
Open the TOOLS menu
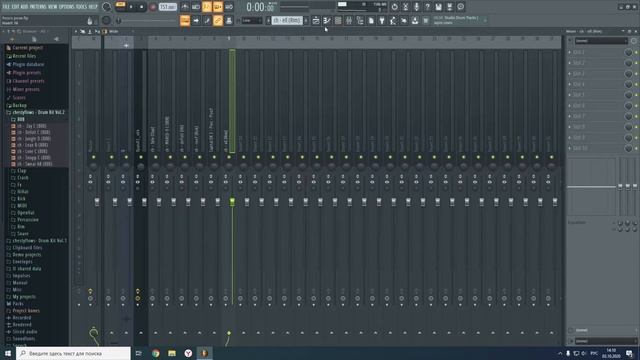click(82, 7)
